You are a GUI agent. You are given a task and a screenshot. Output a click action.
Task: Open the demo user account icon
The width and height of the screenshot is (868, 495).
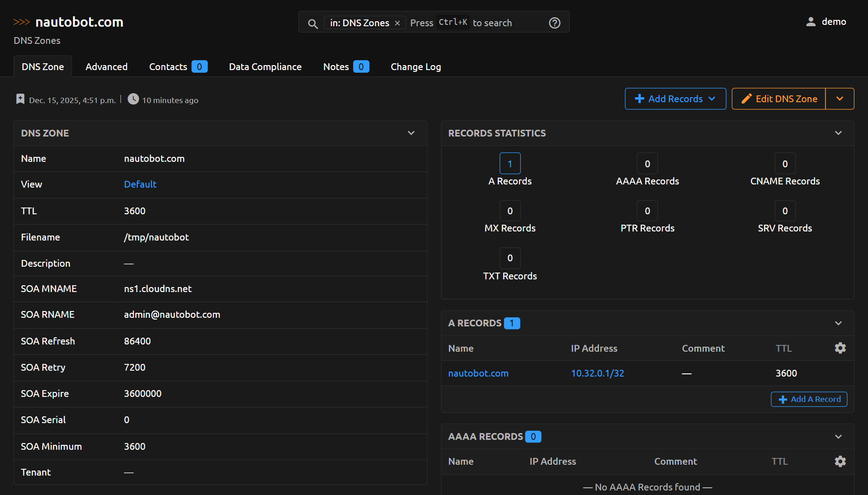coord(810,21)
